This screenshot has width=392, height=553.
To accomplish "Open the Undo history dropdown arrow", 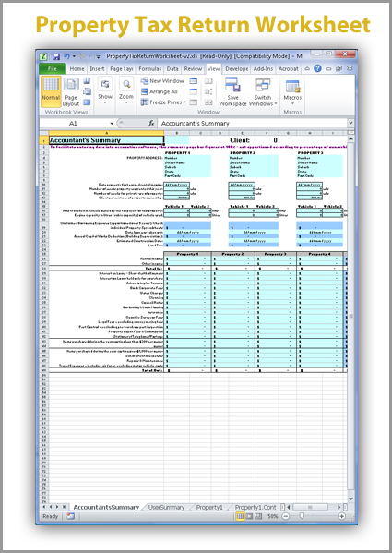I will [x=74, y=56].
